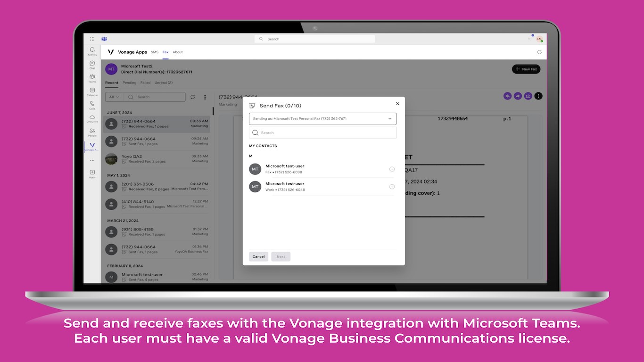Open the Yoyo QA2 received fax
Viewport: 644px width, 362px height.
pos(157,159)
